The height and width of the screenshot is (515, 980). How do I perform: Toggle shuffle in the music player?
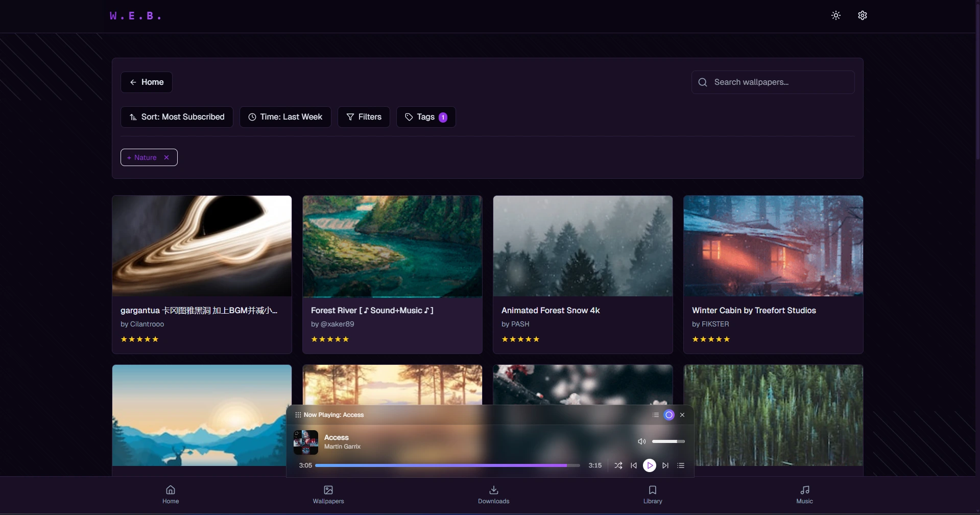[x=618, y=465]
